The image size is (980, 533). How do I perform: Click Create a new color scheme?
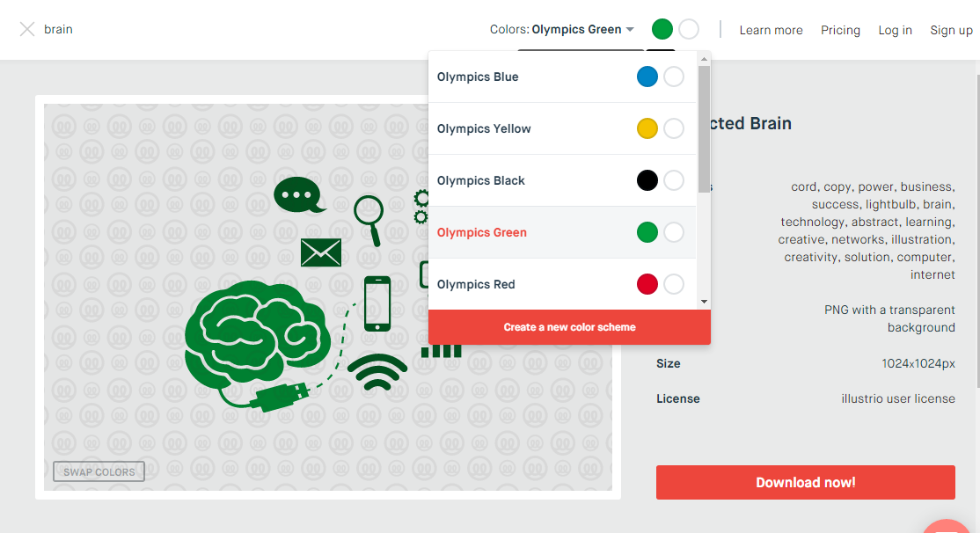pos(569,326)
